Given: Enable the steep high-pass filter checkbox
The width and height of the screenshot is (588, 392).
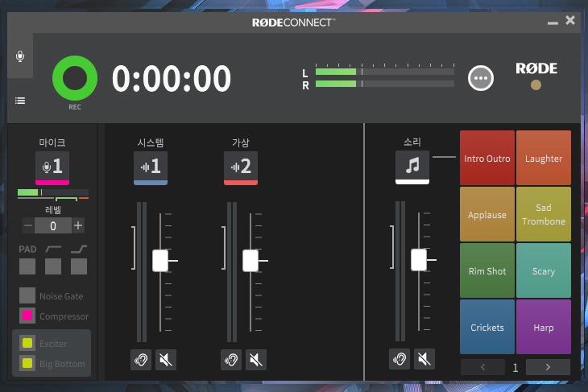Looking at the screenshot, I should click(79, 266).
